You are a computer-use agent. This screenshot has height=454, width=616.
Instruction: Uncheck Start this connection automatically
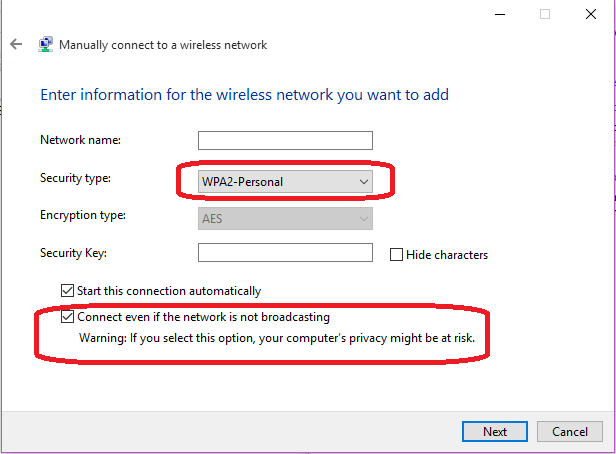coord(67,291)
